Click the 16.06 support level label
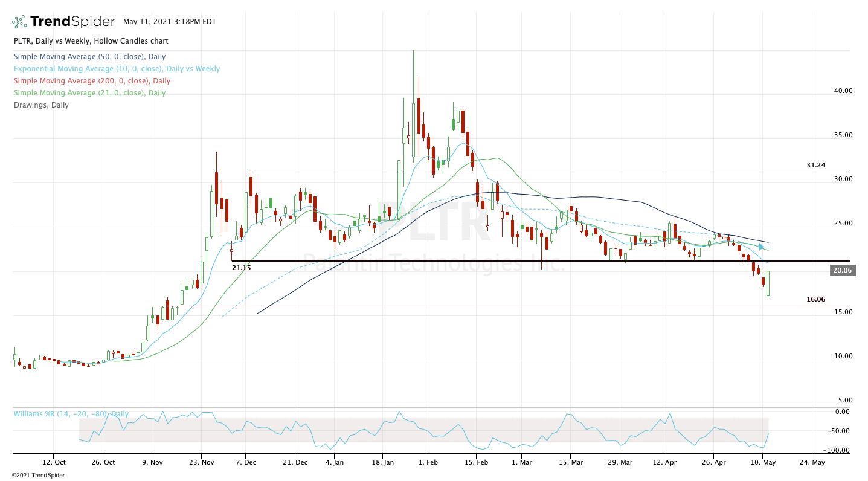 point(815,299)
